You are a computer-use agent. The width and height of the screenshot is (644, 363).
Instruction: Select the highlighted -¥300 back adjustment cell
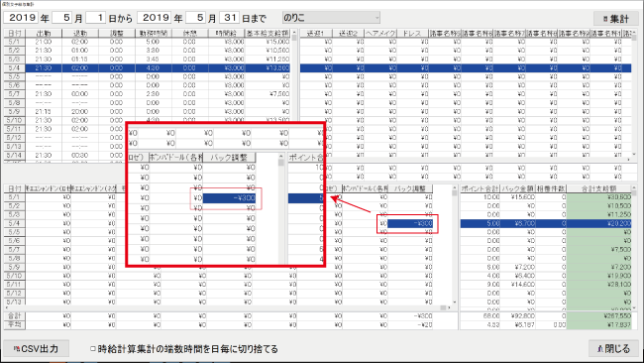click(410, 223)
